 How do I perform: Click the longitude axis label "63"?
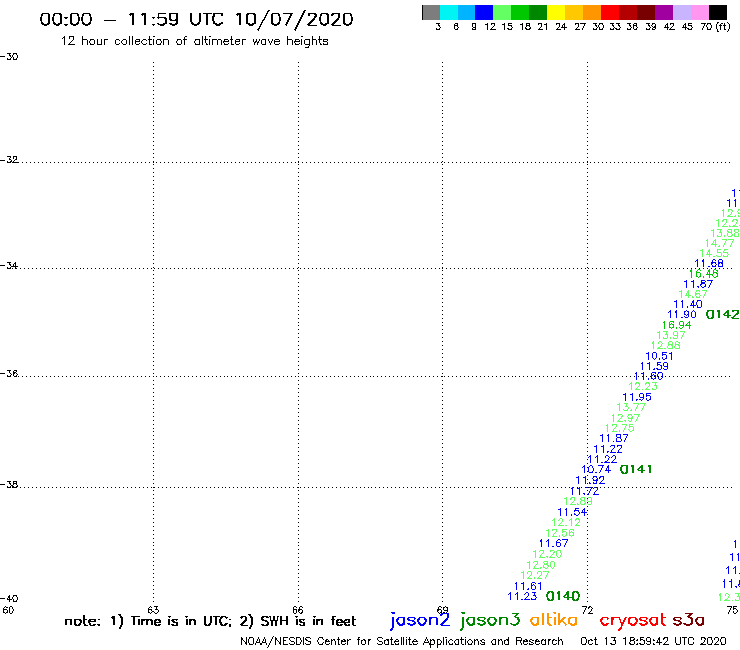click(x=153, y=610)
